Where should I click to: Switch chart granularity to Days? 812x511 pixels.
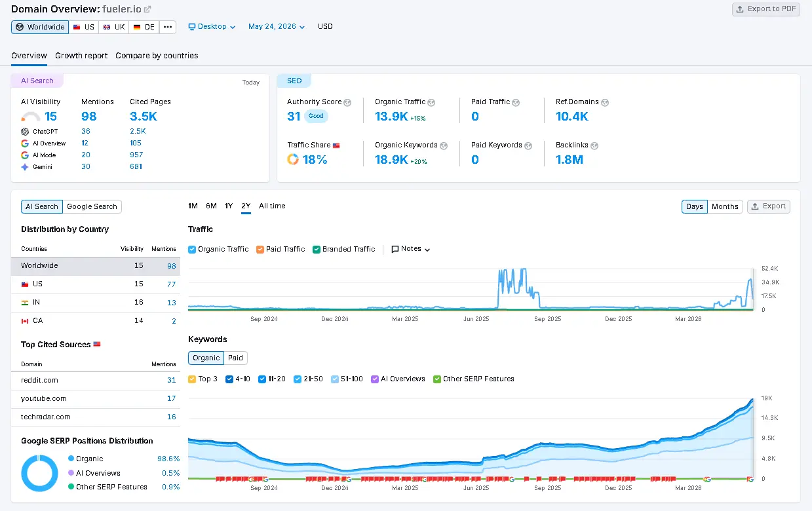tap(694, 206)
